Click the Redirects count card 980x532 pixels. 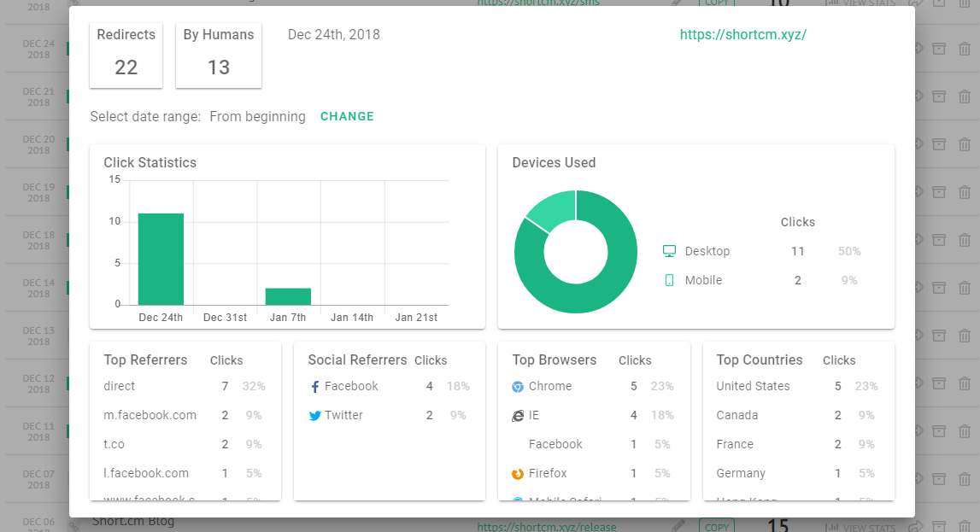tap(126, 56)
